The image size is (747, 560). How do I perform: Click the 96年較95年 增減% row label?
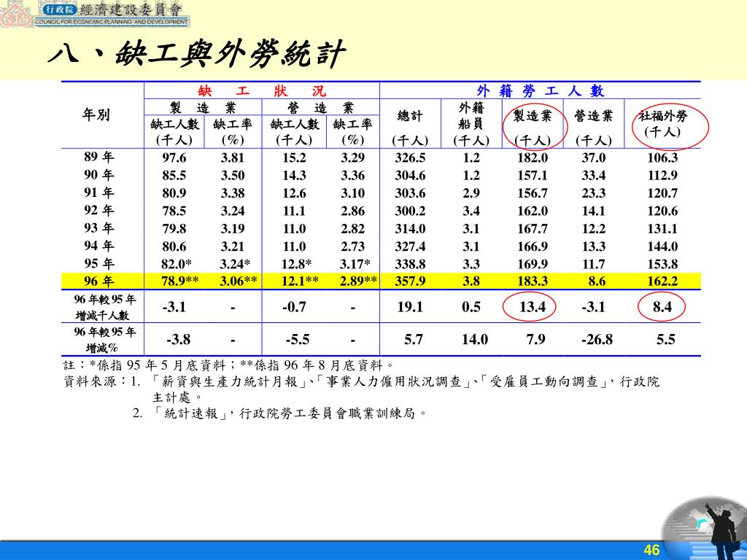105,340
